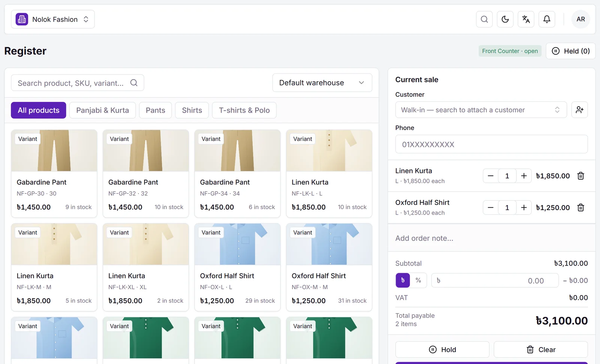Increase Linen Kurta quantity with plus
This screenshot has width=600, height=364.
pyautogui.click(x=524, y=176)
